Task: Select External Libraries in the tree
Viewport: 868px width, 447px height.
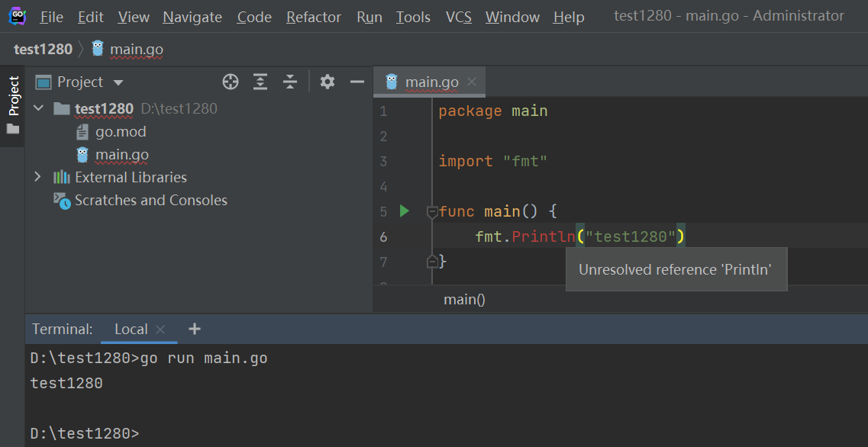Action: tap(131, 178)
